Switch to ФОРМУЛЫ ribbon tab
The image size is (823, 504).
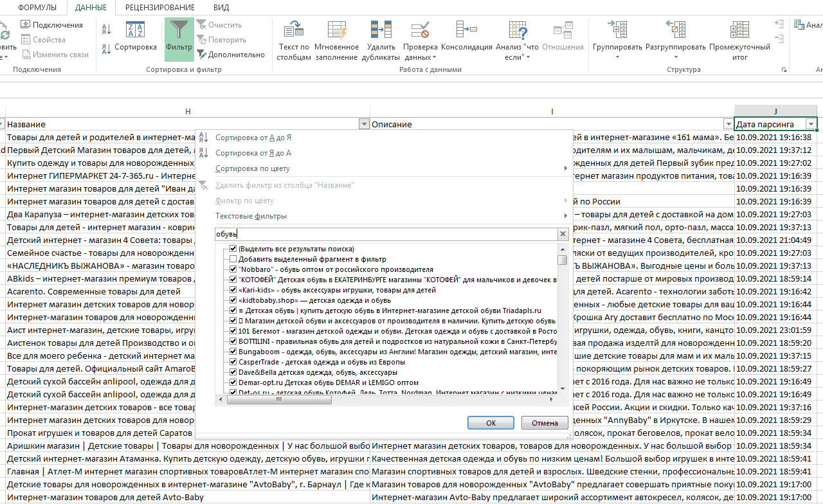37,8
